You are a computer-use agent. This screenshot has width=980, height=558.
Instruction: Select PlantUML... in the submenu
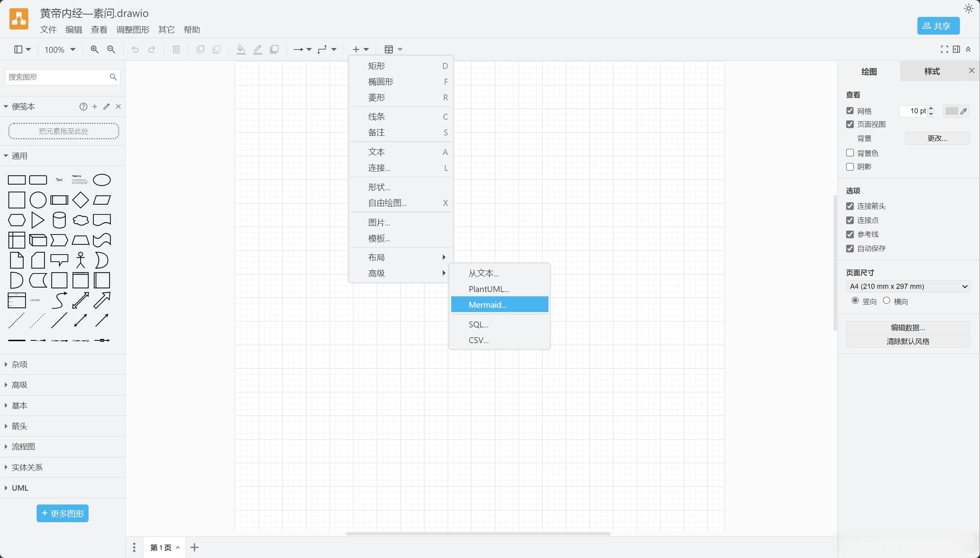(500, 289)
